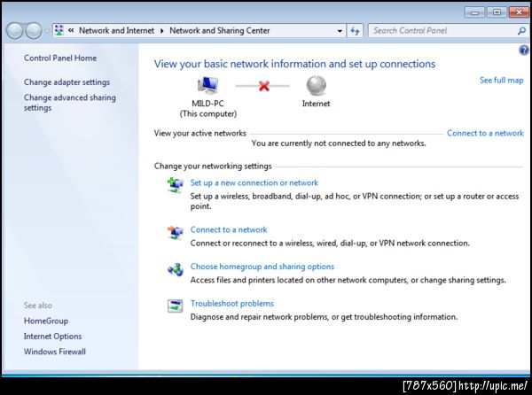Open Control Panel Home

coord(60,58)
